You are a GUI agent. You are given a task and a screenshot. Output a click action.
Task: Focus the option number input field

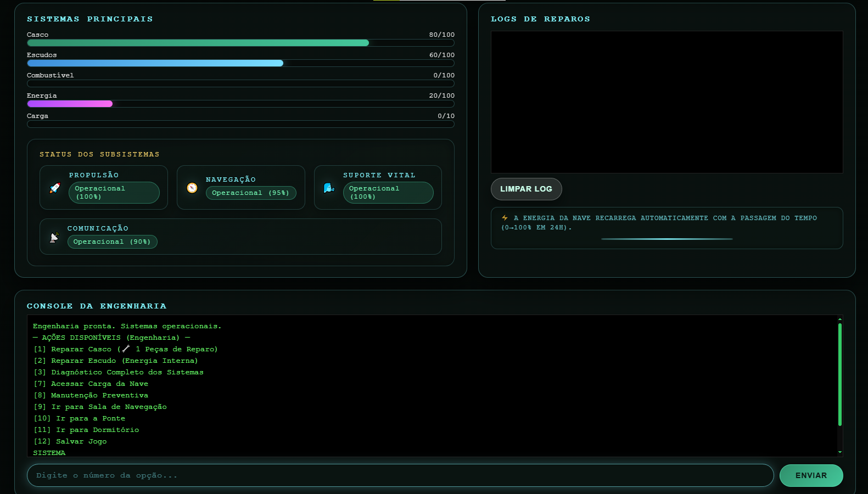click(400, 475)
